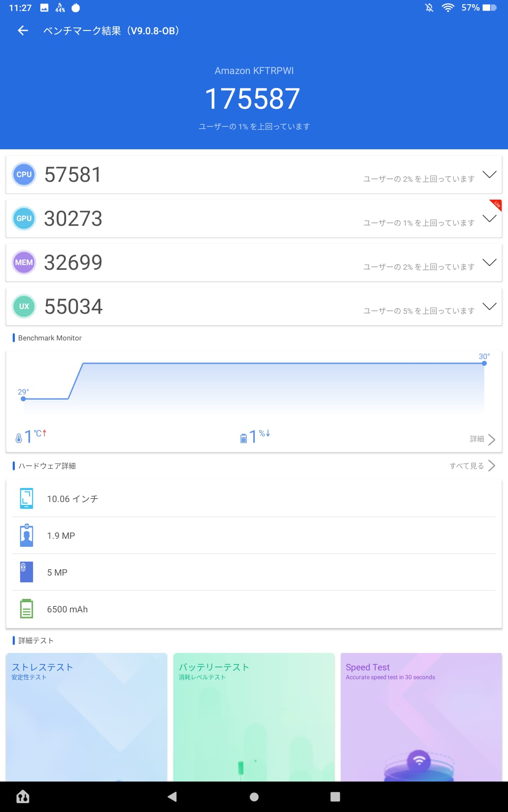The width and height of the screenshot is (508, 812).
Task: Tap the screen size icon
Action: pos(27,499)
